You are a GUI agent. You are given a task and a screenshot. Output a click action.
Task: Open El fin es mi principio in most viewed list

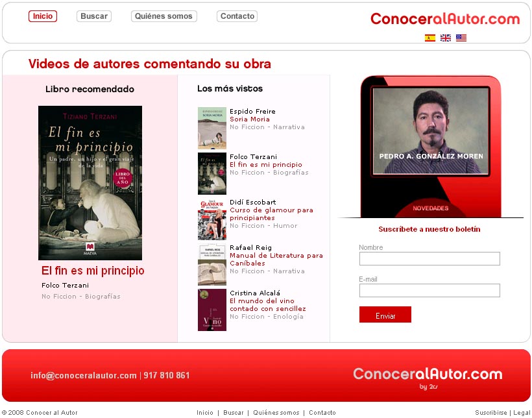click(266, 165)
